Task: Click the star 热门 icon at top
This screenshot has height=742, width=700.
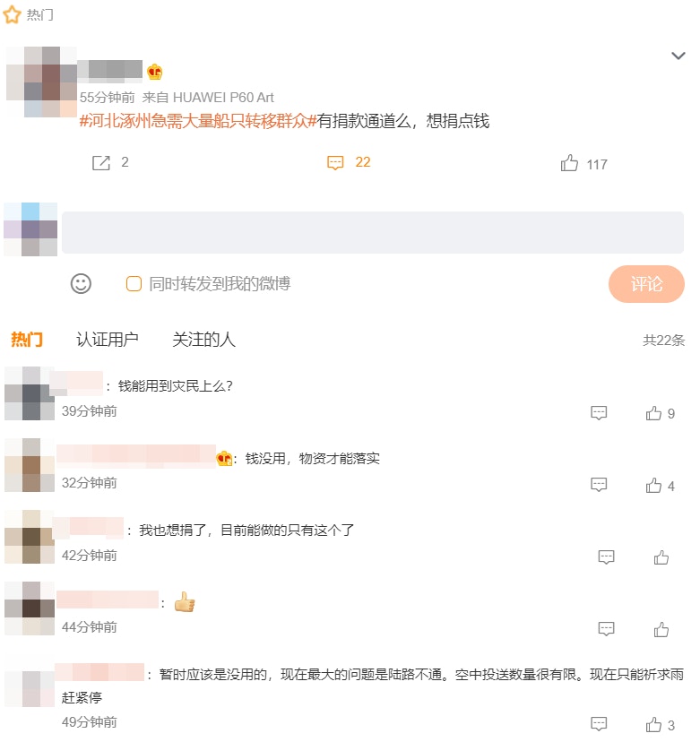Action: tap(12, 14)
